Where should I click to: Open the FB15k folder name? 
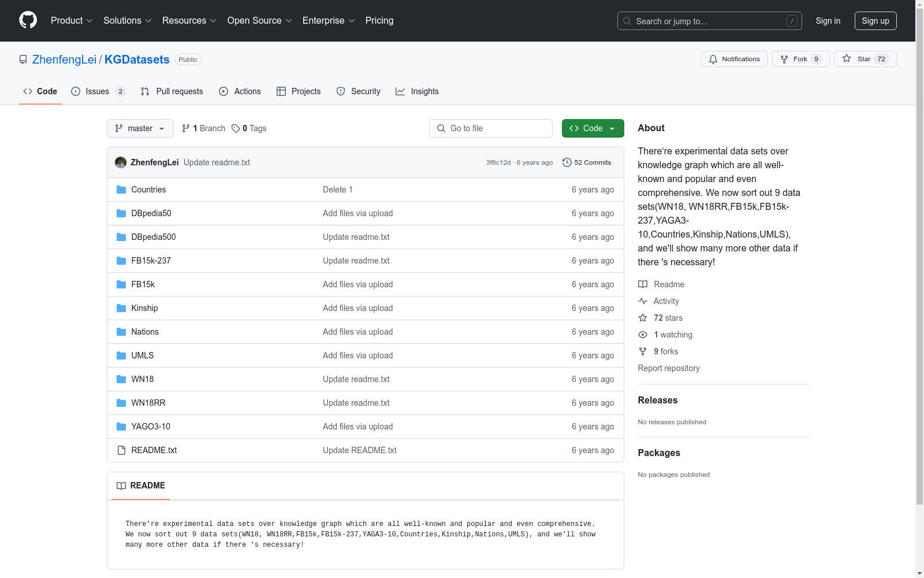[143, 284]
